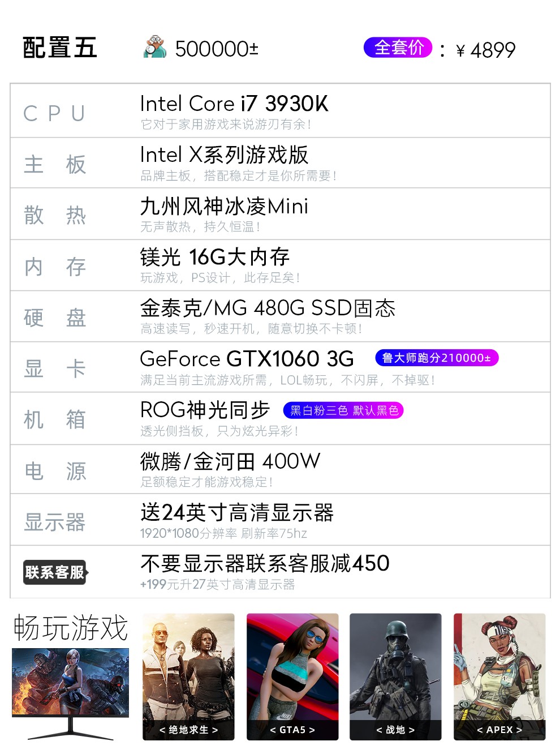Image resolution: width=560 pixels, height=754 pixels.
Task: Click the 鲁大师跑分210000± badge
Action: pyautogui.click(x=437, y=358)
